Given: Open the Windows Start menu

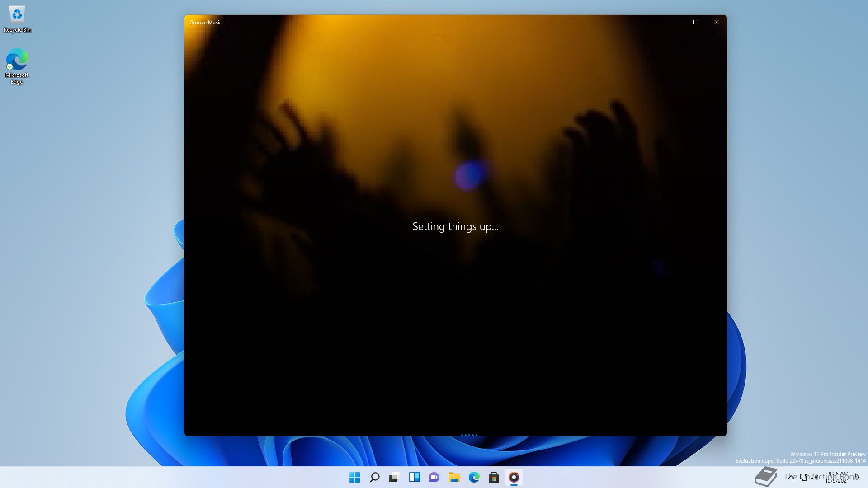Looking at the screenshot, I should point(355,477).
